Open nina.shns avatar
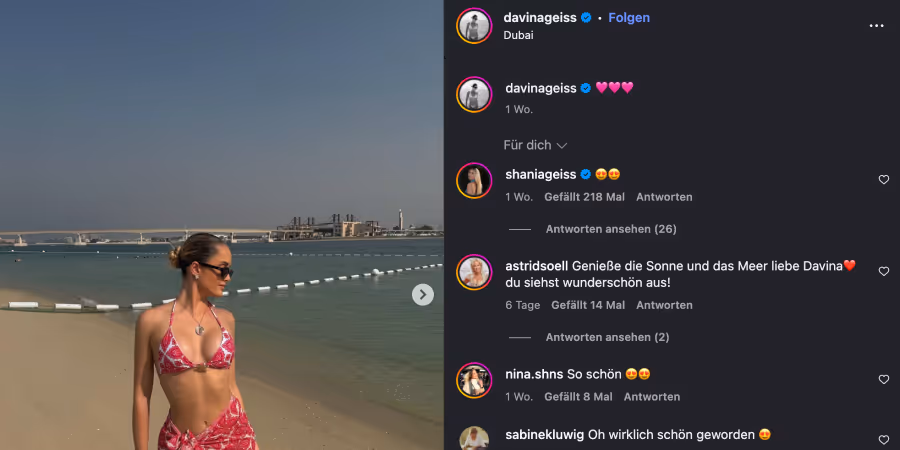The image size is (900, 450). click(x=474, y=380)
